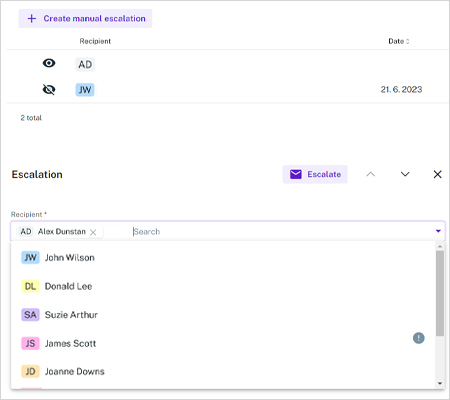Select Donald Lee from the list
This screenshot has height=400, width=450.
click(x=223, y=286)
